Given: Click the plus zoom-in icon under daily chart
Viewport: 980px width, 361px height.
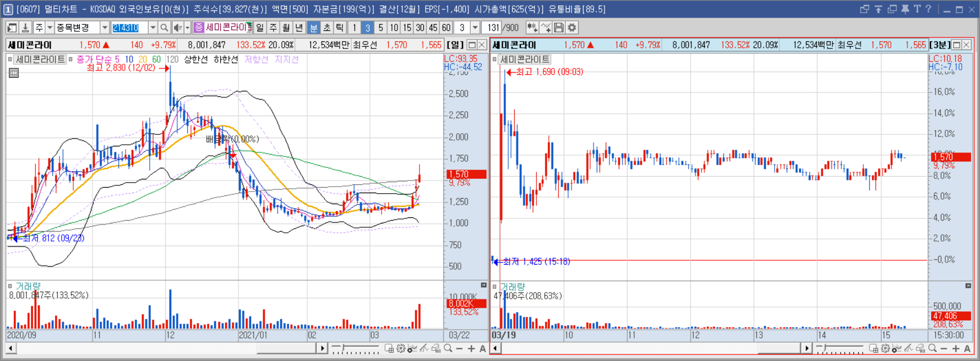Looking at the screenshot, I should tap(471, 348).
